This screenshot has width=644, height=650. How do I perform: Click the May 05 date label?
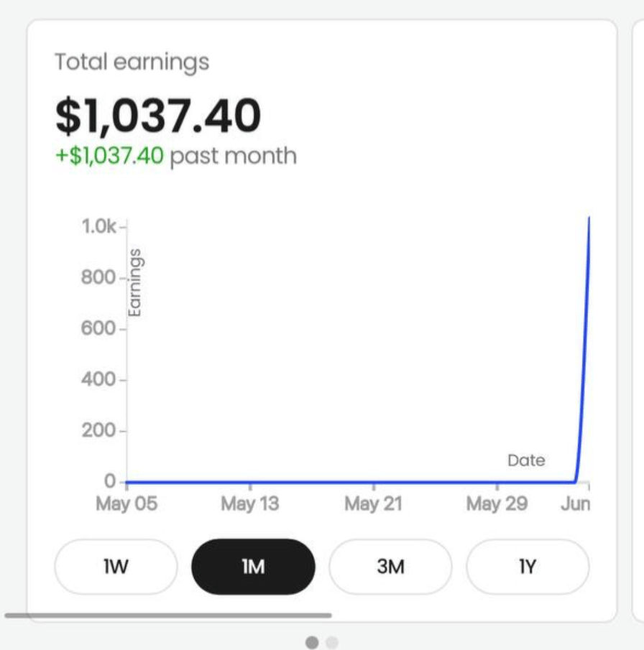coord(126,503)
